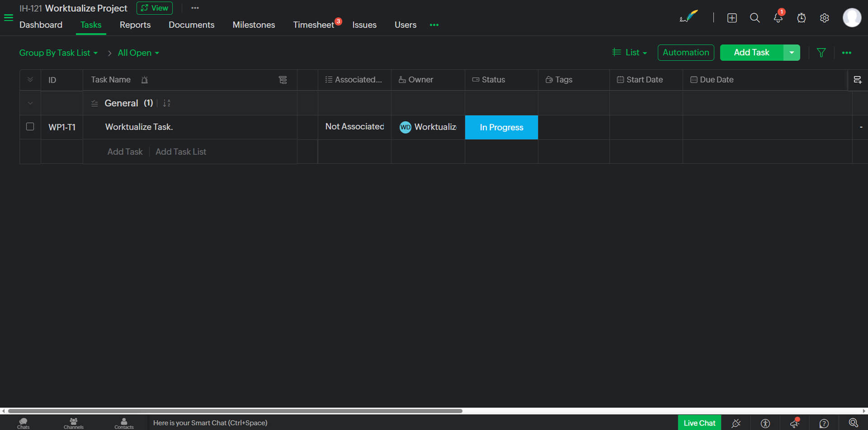Screen dimensions: 868x430
Task: Open the add column icon
Action: click(857, 80)
